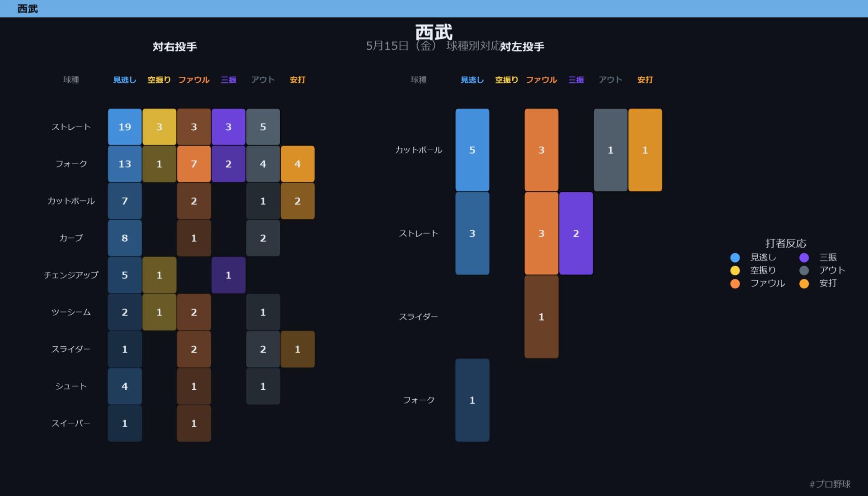The width and height of the screenshot is (868, 496).
Task: Click the yellow 3 cell for ストレート 空振り
Action: click(x=159, y=127)
